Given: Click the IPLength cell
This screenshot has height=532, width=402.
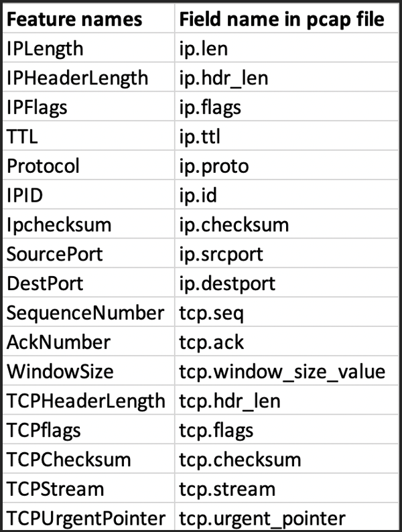Looking at the screenshot, I should click(88, 48).
